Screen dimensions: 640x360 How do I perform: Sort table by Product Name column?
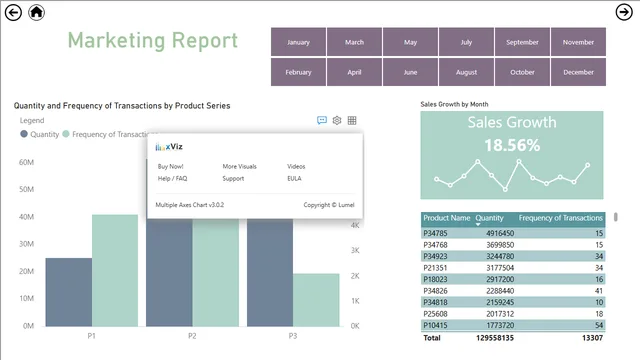tap(447, 218)
